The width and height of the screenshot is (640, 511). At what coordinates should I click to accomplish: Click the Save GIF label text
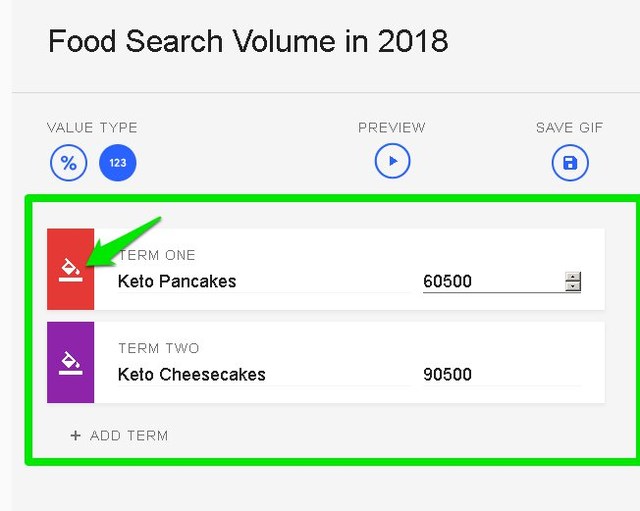569,128
